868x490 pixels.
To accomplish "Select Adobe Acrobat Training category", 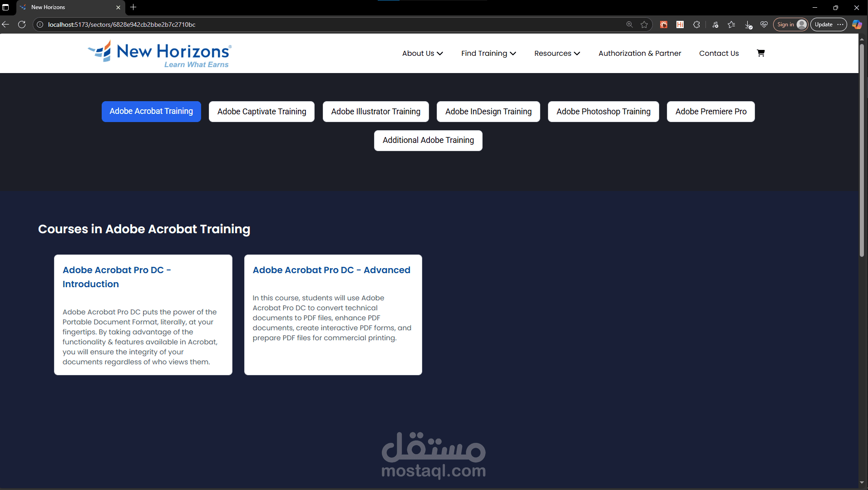I will pos(151,112).
